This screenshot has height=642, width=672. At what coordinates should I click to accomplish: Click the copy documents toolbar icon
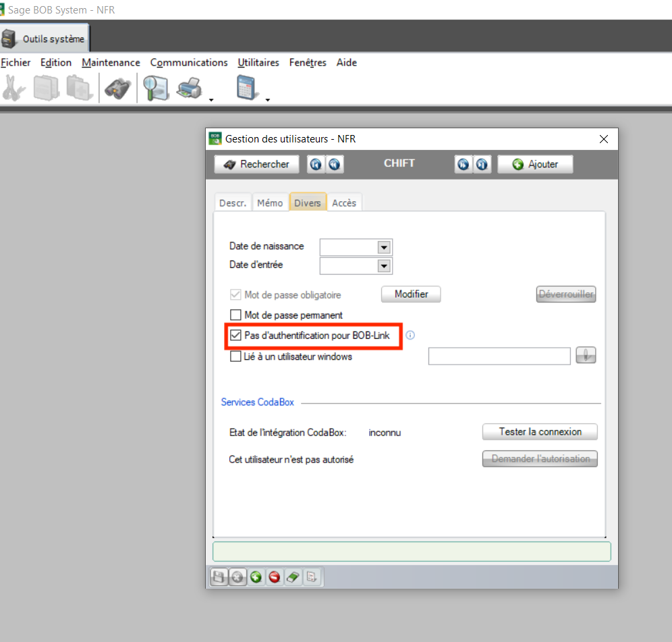point(47,88)
